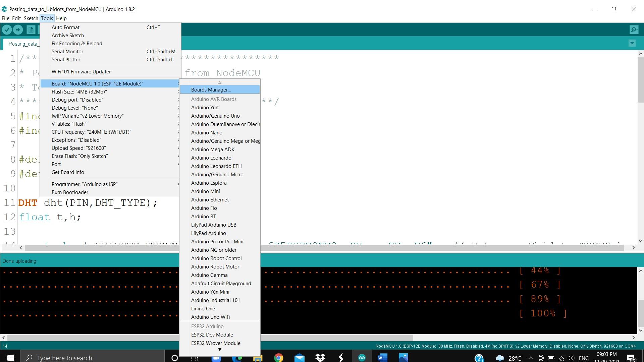Select Arduino Nano board
The image size is (644, 362).
point(220,133)
